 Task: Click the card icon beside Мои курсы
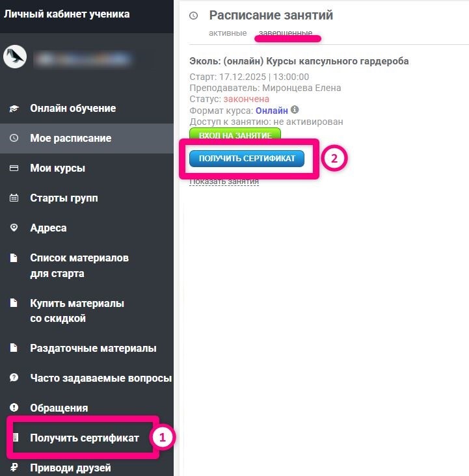(14, 168)
